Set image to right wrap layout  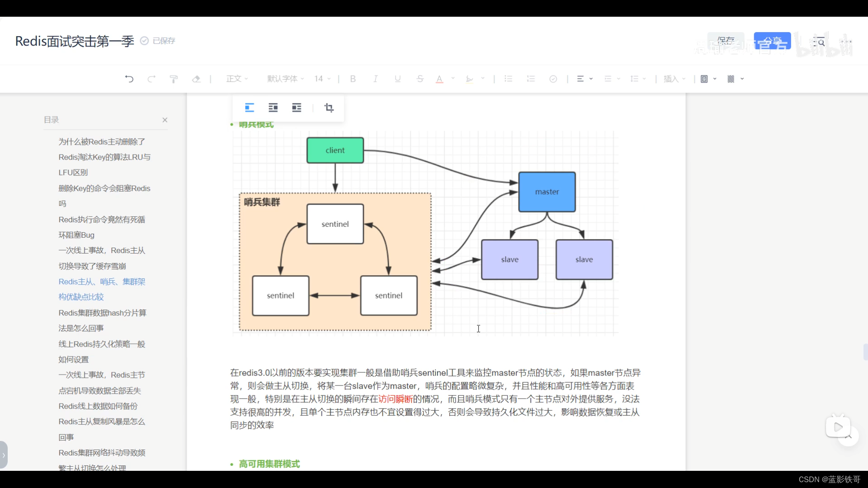(x=297, y=108)
